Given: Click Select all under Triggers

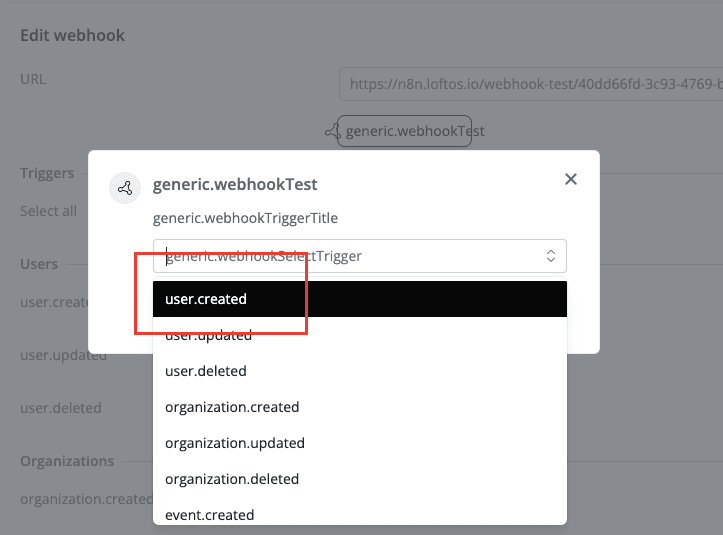Looking at the screenshot, I should pos(48,211).
